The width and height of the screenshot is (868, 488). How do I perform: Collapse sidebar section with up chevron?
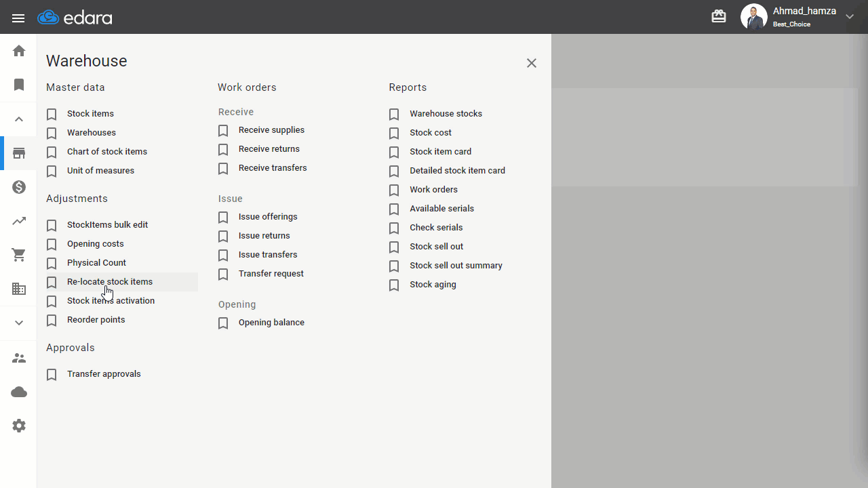(19, 119)
